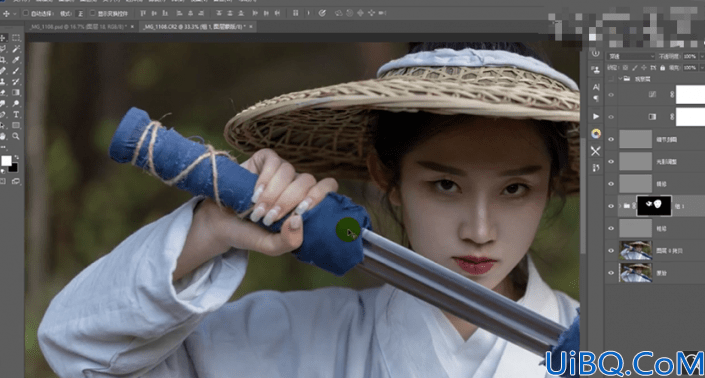Change the screen mode
This screenshot has width=705, height=378.
point(16,181)
